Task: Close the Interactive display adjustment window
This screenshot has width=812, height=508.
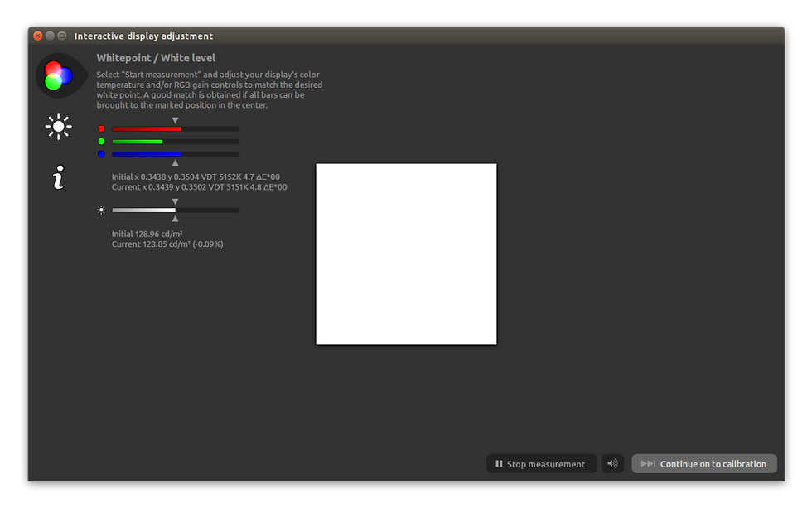Action: (38, 36)
